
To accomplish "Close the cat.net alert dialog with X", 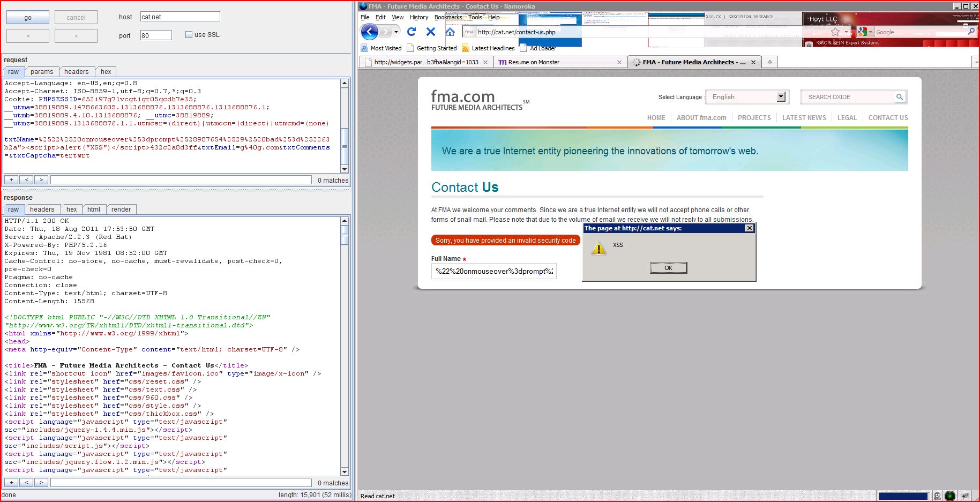I will [750, 228].
